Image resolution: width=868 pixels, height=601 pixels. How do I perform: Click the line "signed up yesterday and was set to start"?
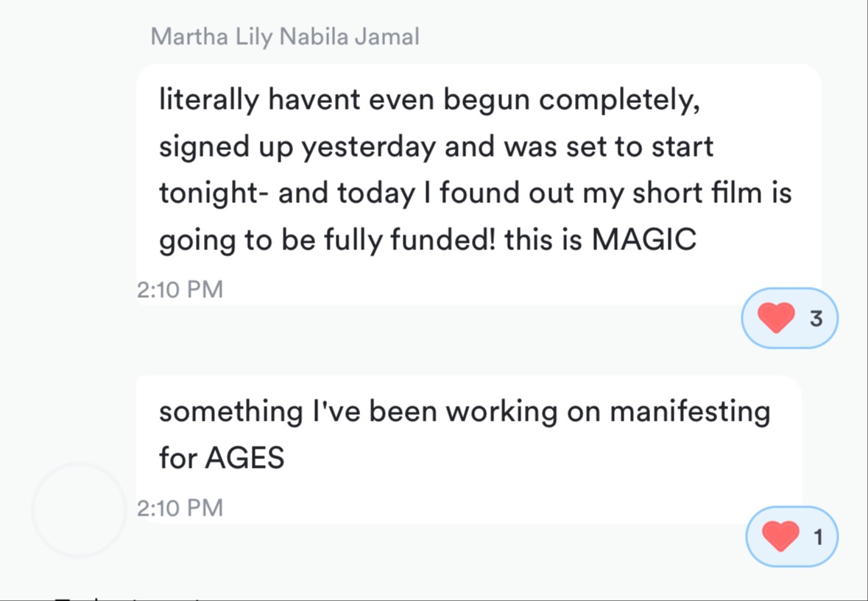pyautogui.click(x=436, y=146)
